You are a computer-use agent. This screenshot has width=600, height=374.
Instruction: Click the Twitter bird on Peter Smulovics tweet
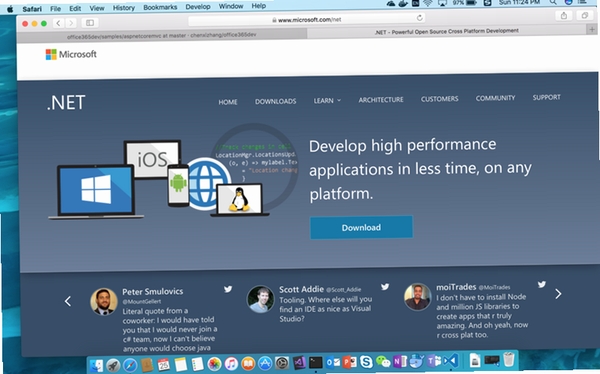point(228,289)
